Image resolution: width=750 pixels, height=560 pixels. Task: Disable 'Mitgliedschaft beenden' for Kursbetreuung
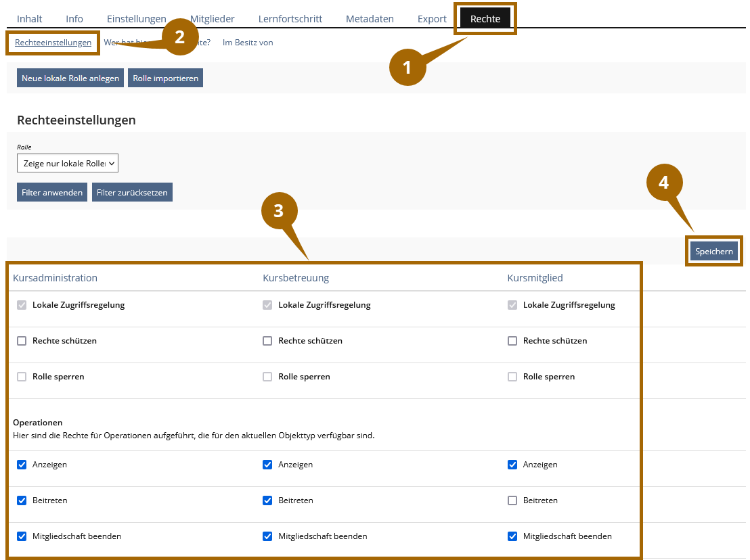click(x=267, y=536)
